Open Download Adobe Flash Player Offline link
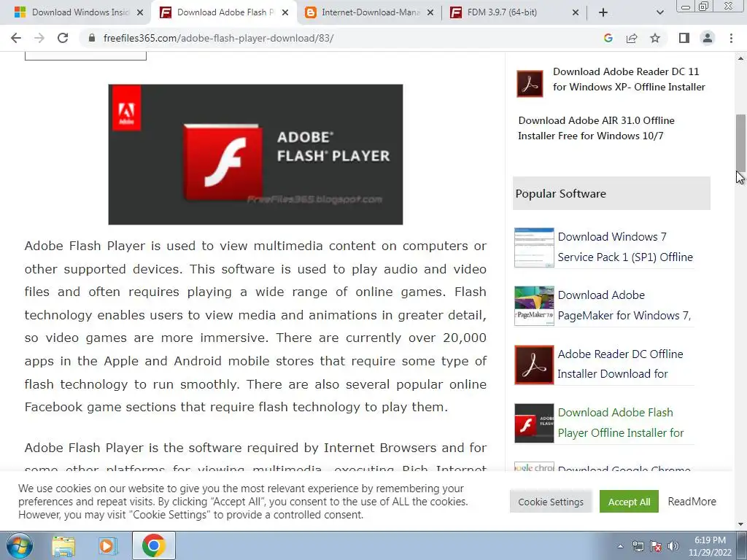Viewport: 747px width, 560px height. (621, 422)
